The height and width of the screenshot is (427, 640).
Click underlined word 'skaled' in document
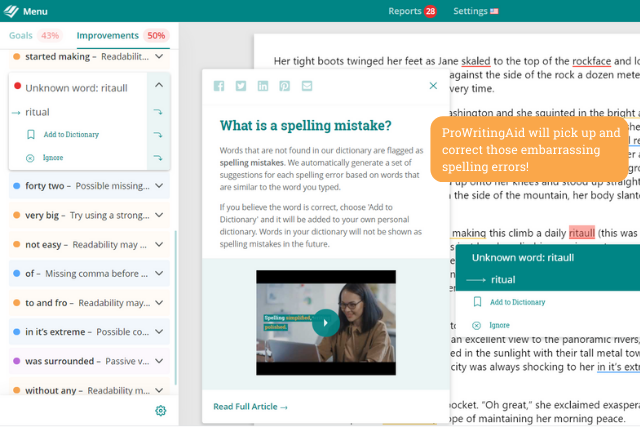point(476,61)
